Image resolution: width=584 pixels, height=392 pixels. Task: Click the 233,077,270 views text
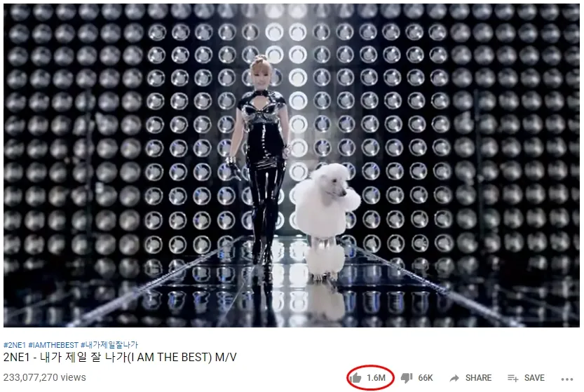click(45, 377)
